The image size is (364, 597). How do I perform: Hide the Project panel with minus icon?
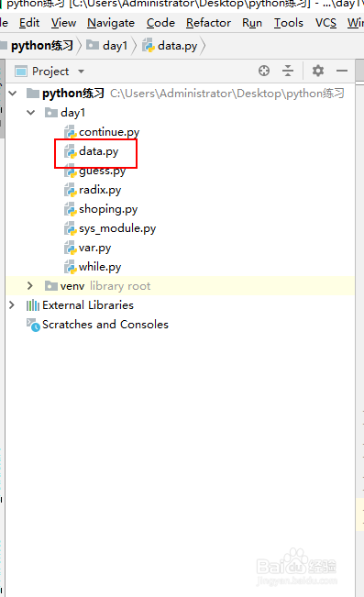pos(342,71)
